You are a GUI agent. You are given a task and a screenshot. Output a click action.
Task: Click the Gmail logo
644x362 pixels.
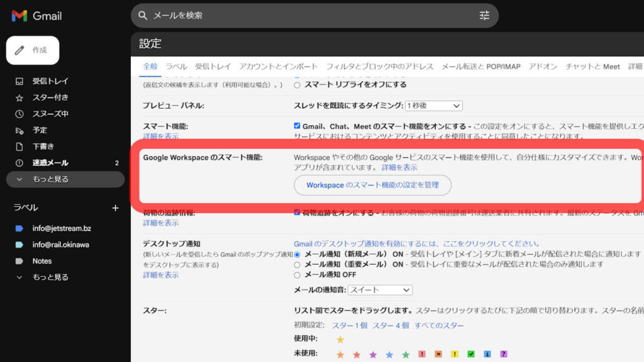(35, 16)
